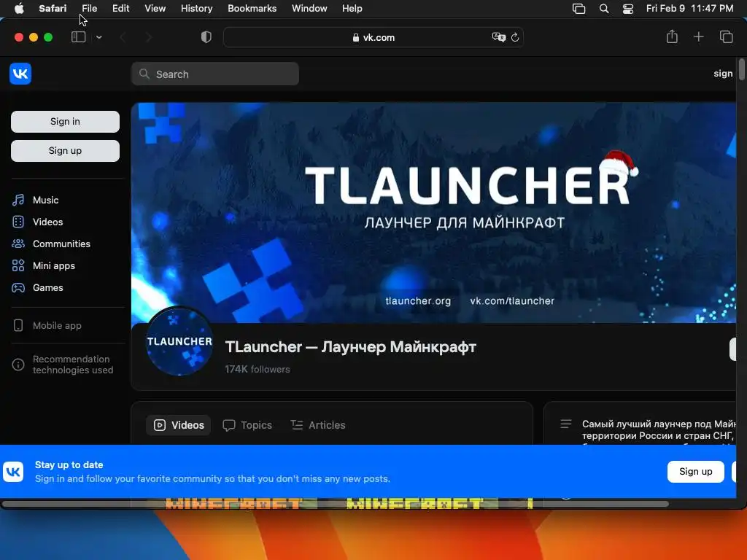
Task: Click the Stay up to date heading
Action: pos(69,464)
